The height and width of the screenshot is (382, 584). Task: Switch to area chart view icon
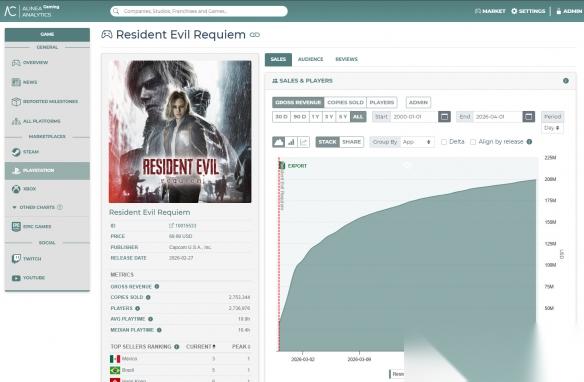(278, 142)
